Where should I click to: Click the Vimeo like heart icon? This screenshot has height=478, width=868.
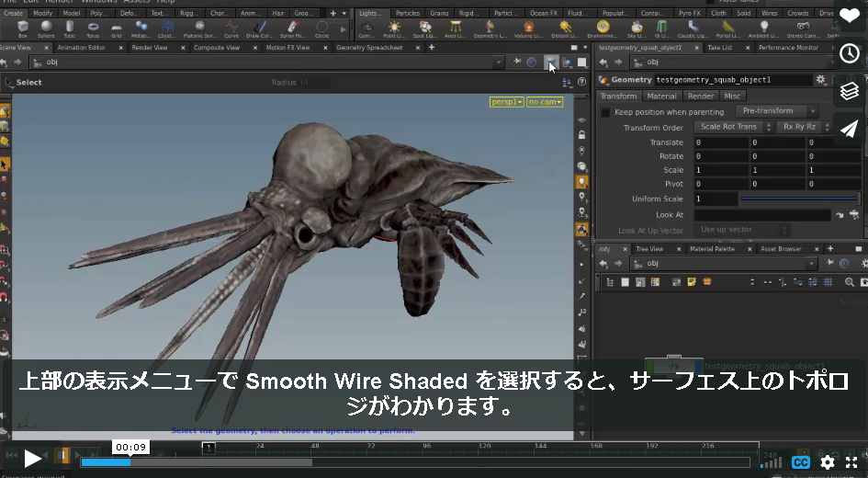point(850,16)
